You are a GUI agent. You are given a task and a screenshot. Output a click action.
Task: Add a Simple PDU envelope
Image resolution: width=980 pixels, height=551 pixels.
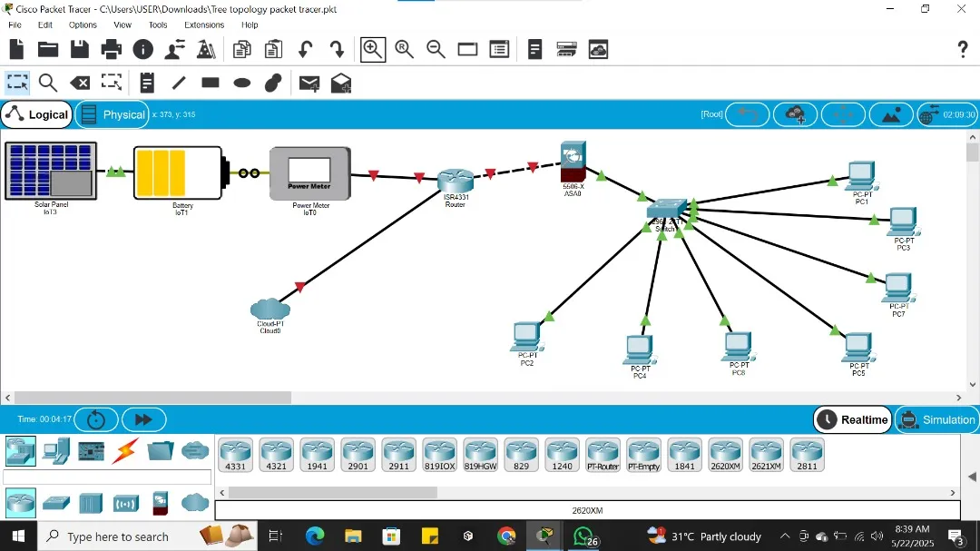coord(309,83)
